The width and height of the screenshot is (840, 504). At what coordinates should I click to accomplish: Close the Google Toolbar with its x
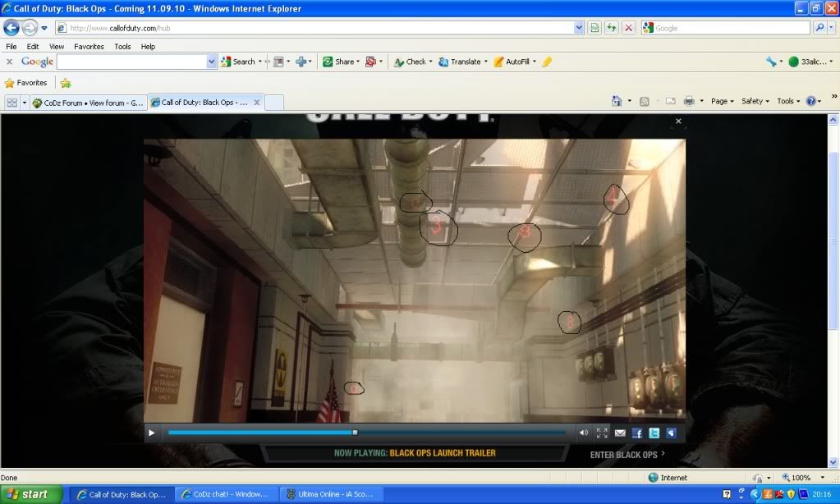click(9, 62)
